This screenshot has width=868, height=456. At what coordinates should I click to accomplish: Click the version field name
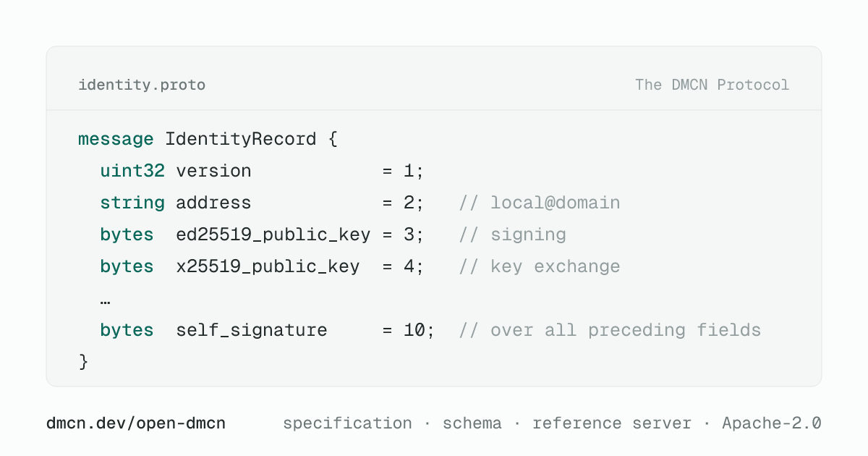click(213, 171)
